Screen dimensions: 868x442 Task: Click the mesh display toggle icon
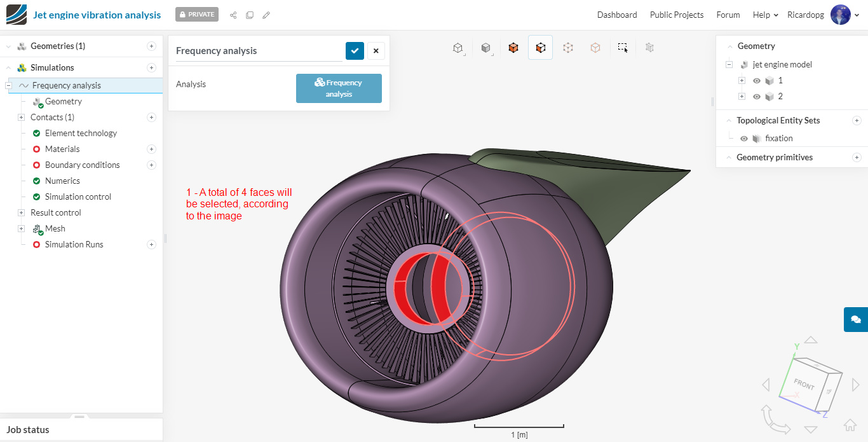[649, 48]
